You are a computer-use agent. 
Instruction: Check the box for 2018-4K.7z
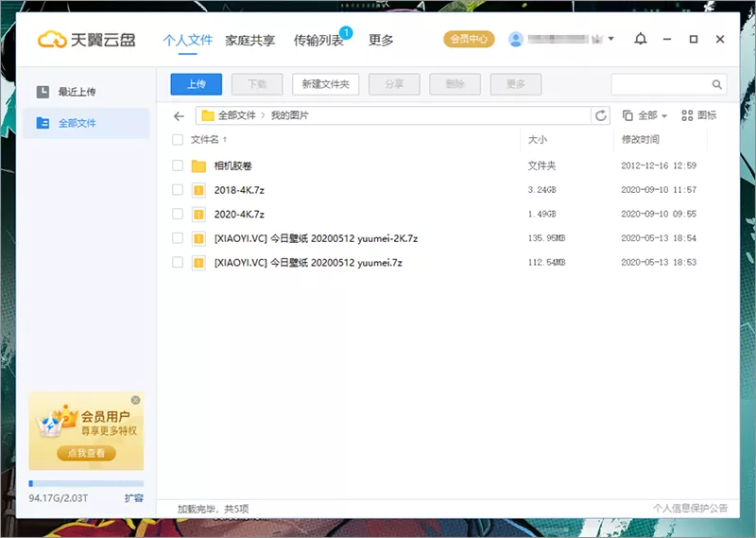coord(178,190)
